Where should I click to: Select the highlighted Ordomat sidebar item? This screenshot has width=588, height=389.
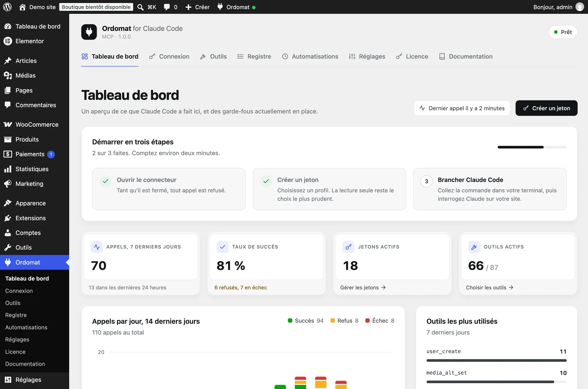point(35,263)
